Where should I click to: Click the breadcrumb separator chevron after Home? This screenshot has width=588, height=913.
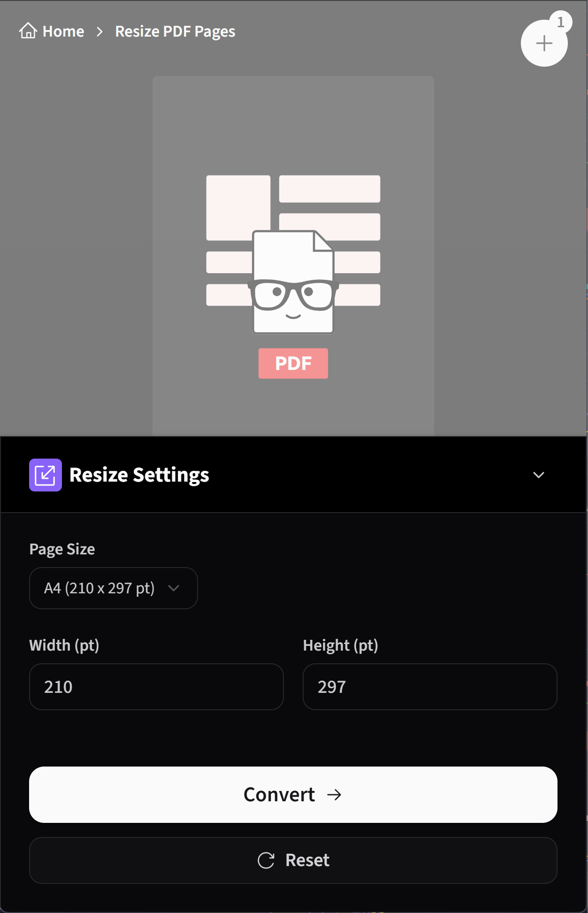point(99,31)
